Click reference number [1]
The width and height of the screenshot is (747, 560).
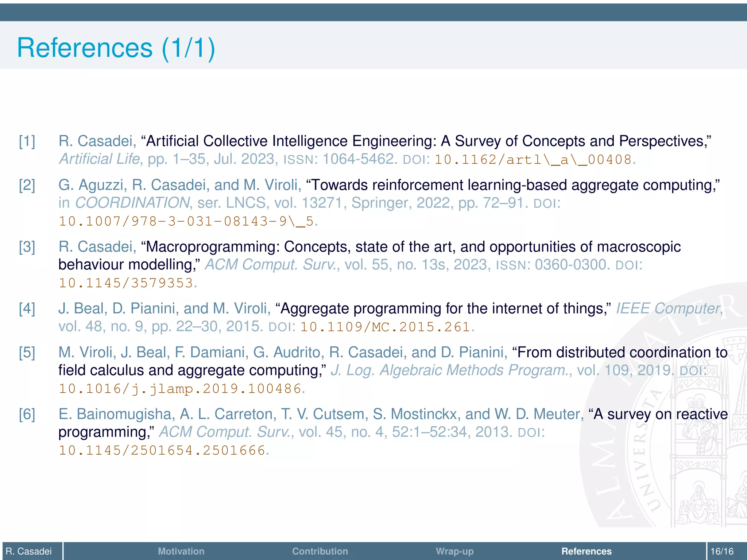click(27, 141)
